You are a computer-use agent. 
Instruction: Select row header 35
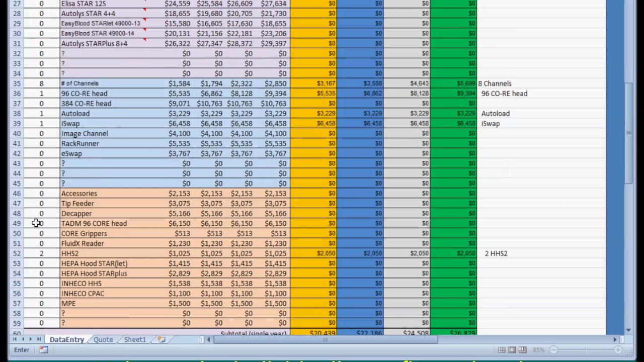(x=17, y=83)
